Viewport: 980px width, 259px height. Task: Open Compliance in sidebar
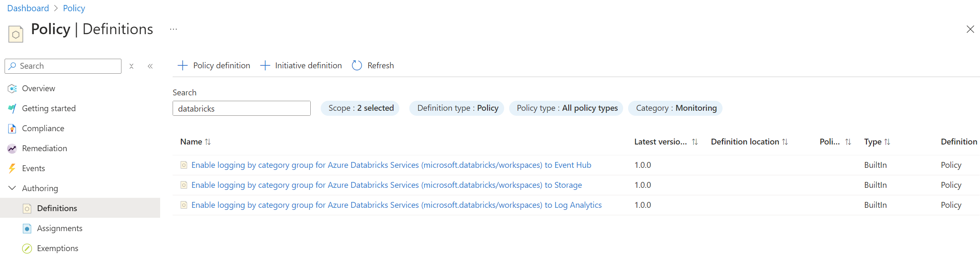click(x=43, y=128)
